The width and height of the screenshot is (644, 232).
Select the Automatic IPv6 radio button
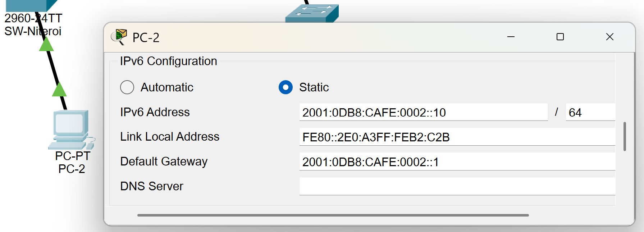[x=127, y=87]
